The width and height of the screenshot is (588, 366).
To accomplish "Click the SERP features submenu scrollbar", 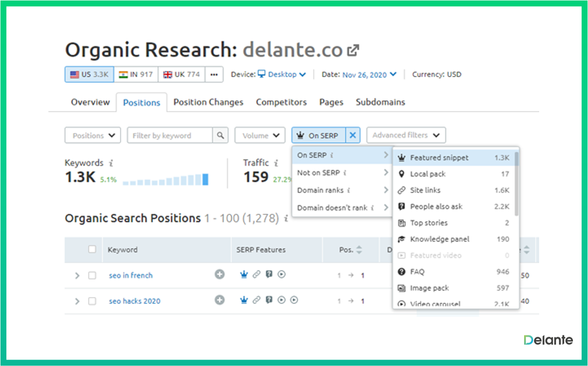I will pos(516,184).
